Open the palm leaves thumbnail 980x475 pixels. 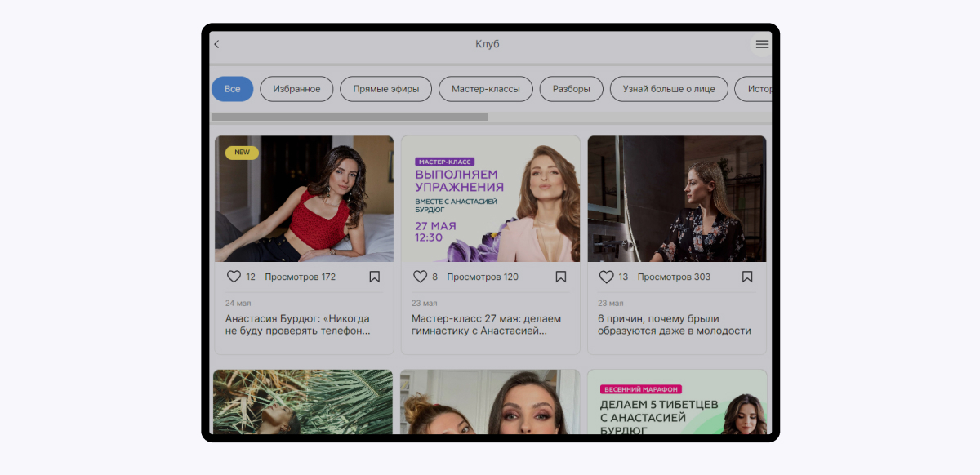pyautogui.click(x=303, y=402)
